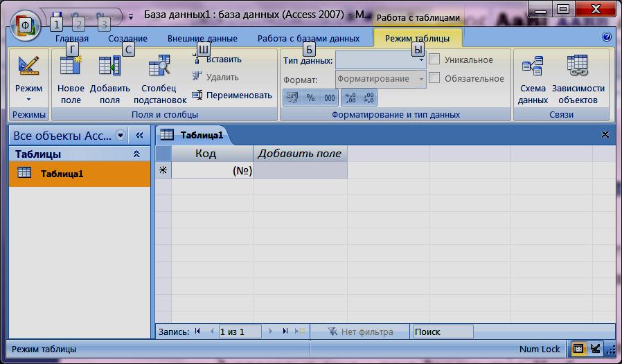Screen dimensions: 622x364
Task: Minimize the Access window
Action: pyautogui.click(x=540, y=10)
